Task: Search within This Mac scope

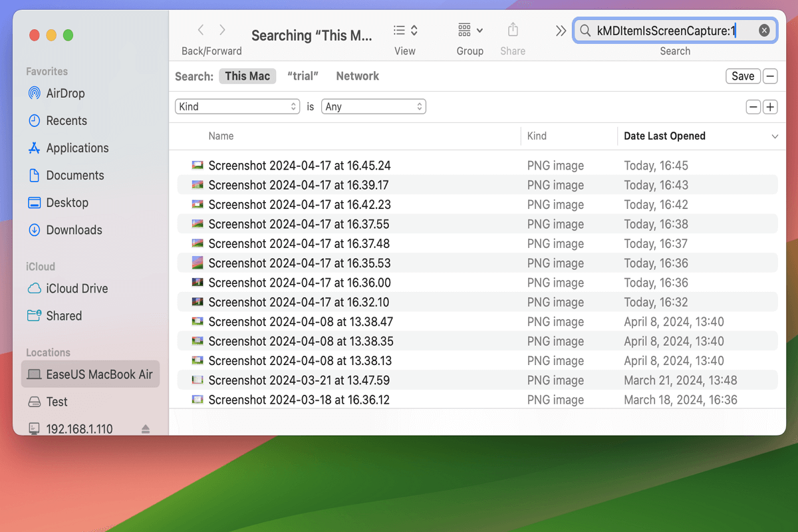Action: tap(247, 76)
